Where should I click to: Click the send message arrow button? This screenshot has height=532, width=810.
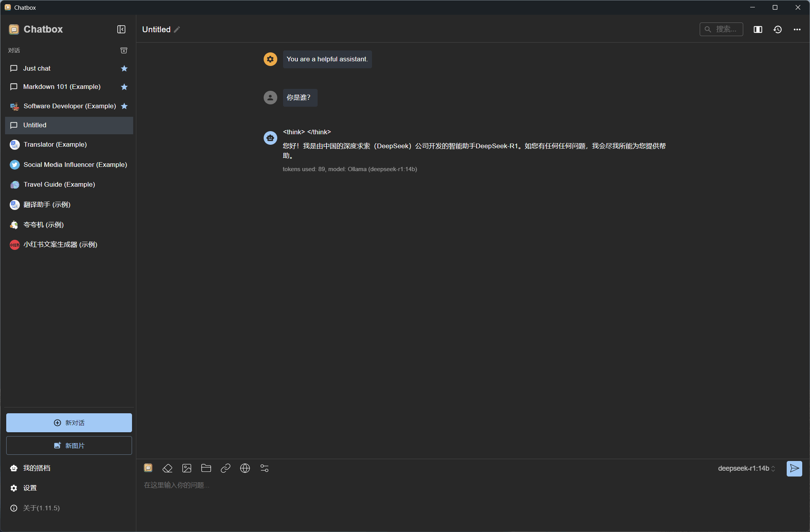[794, 468]
